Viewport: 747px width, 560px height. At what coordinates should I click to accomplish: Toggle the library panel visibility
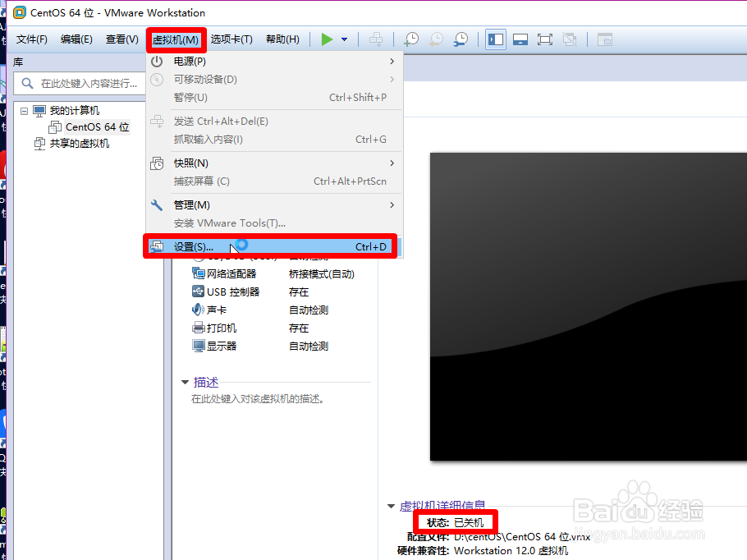[495, 39]
